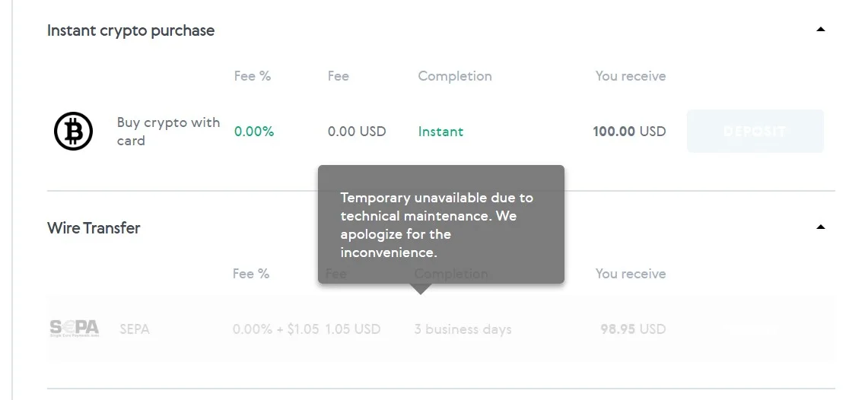Click the Bitcoin logo icon

click(x=73, y=131)
